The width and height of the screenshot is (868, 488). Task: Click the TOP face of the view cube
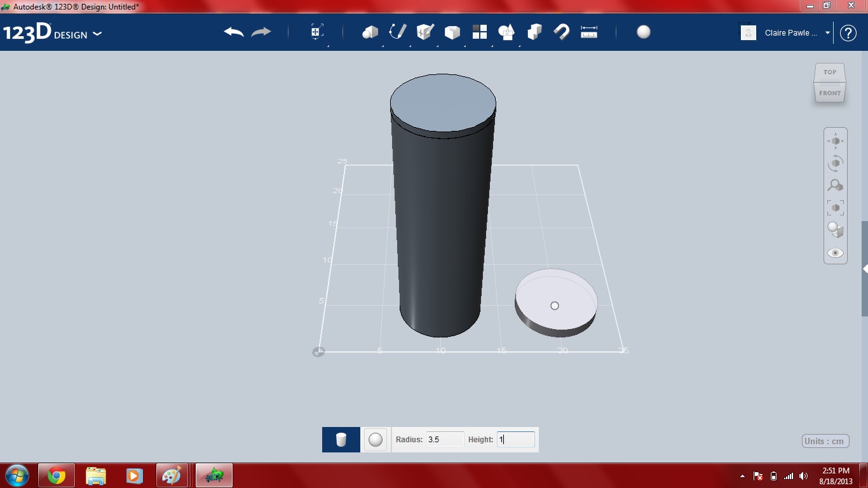point(830,72)
